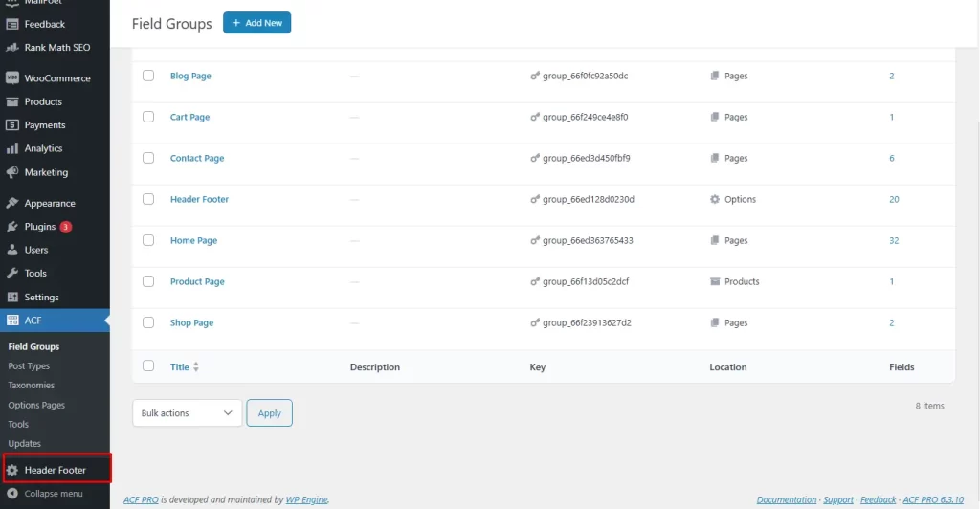Open the Cart Page field group link
This screenshot has height=509, width=980.
click(190, 117)
